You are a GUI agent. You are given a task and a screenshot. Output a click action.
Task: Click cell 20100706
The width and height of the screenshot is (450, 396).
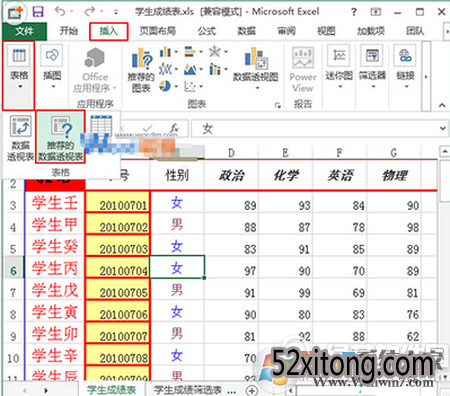(118, 312)
